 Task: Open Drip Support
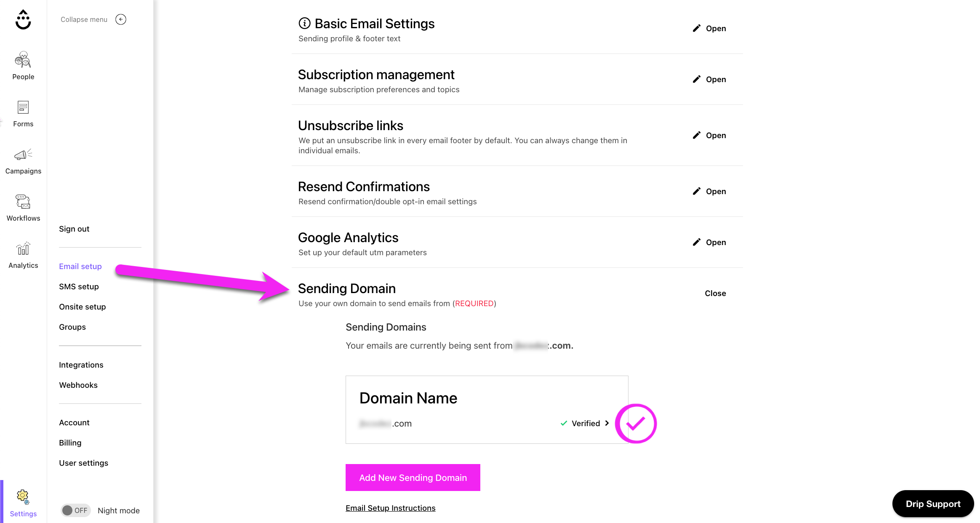(933, 504)
